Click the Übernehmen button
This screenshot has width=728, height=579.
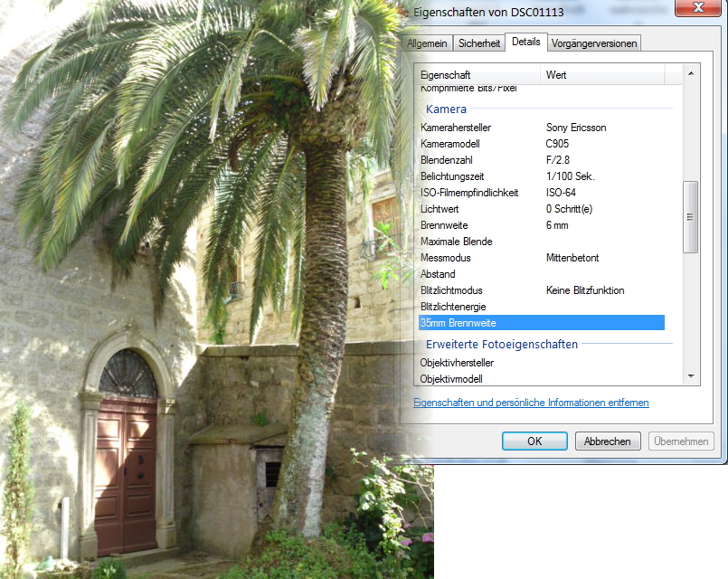pos(681,441)
